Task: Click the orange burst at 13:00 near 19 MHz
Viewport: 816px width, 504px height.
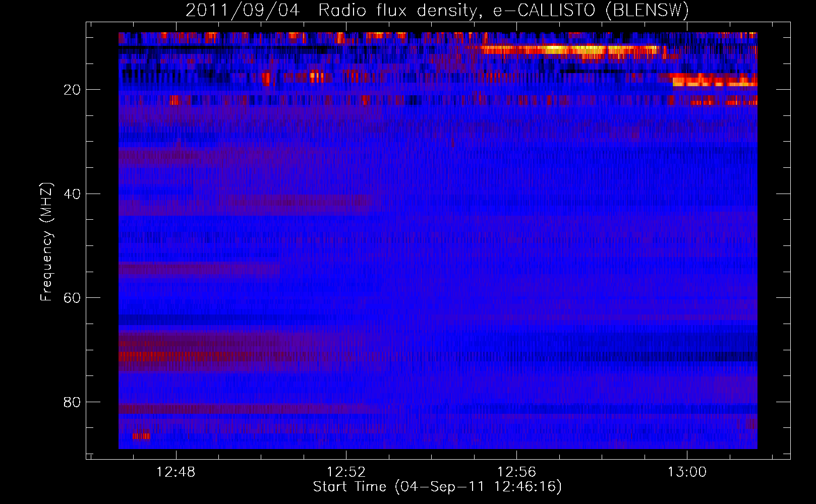Action: pos(715,81)
